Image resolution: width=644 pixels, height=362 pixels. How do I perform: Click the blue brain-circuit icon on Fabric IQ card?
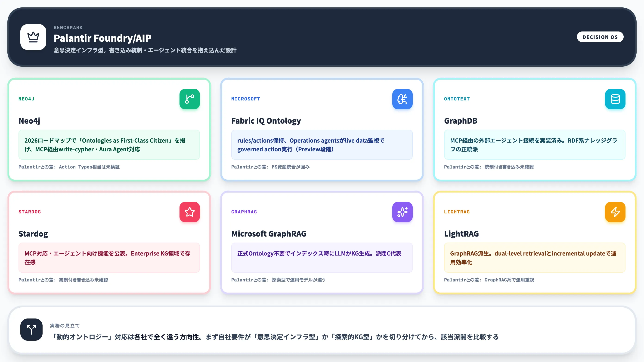(x=402, y=99)
